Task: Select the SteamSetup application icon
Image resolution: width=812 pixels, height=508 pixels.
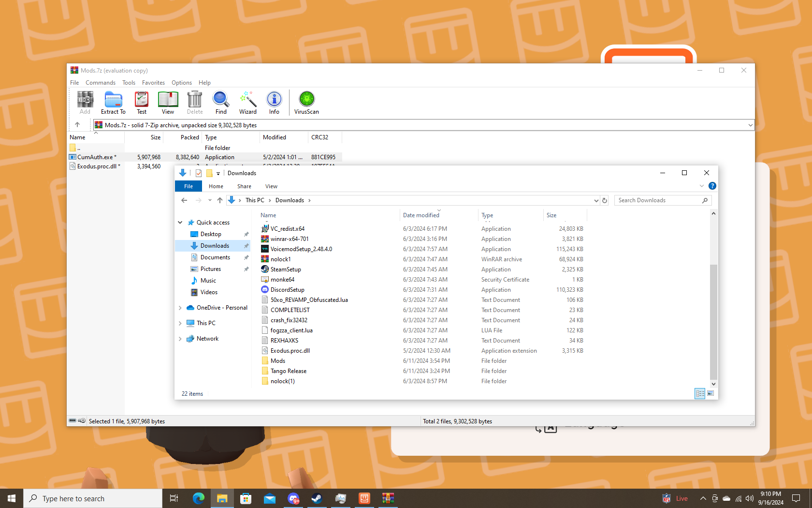Action: 265,269
